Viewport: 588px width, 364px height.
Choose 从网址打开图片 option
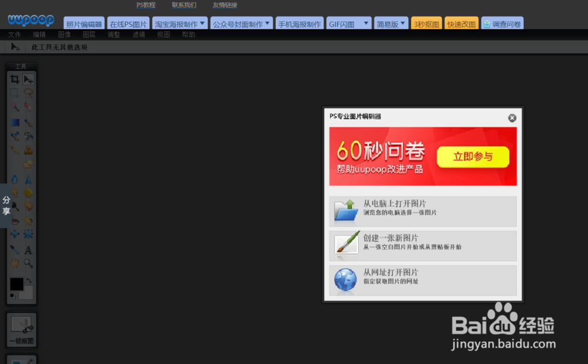click(x=423, y=280)
